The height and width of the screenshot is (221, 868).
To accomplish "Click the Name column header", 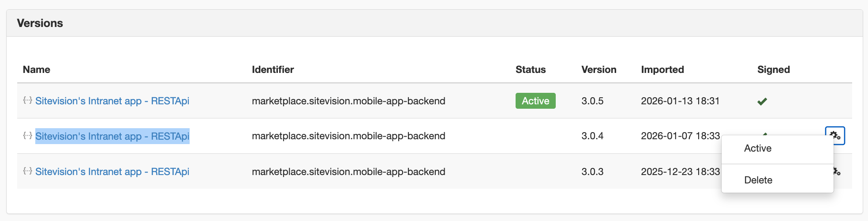I will (x=37, y=69).
